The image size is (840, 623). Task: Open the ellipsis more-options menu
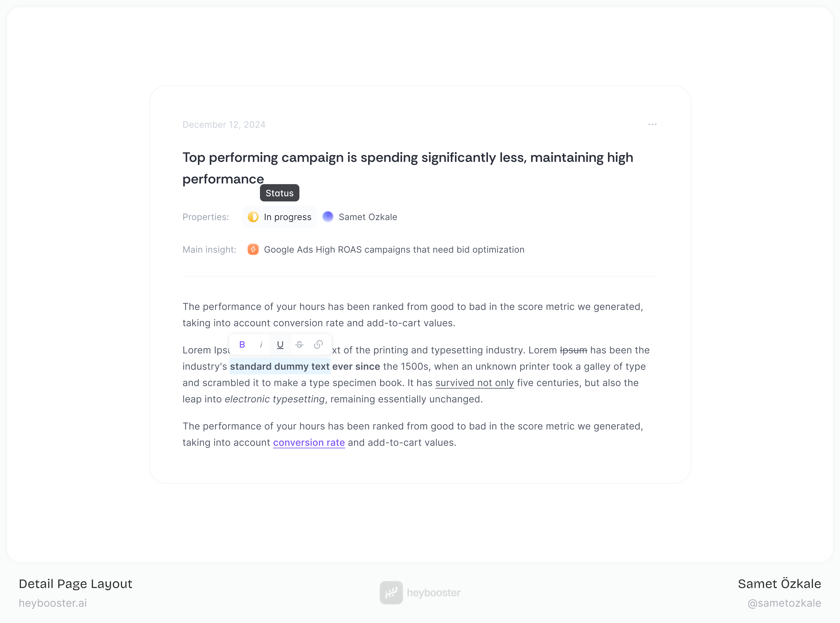(x=652, y=124)
